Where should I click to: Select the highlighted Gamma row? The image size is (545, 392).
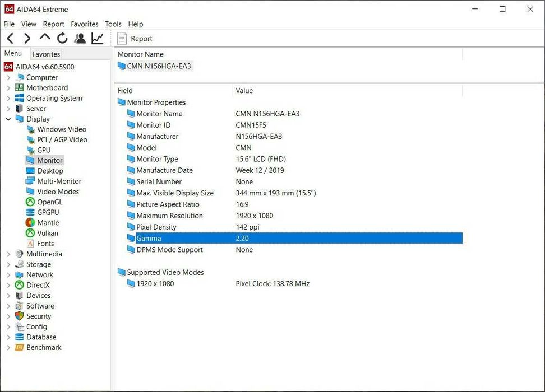tap(295, 238)
